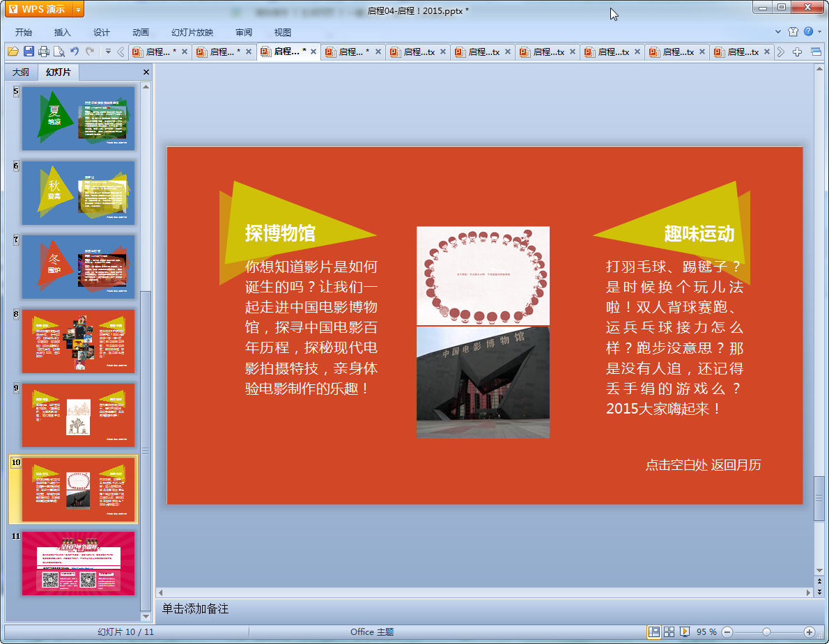Image resolution: width=829 pixels, height=644 pixels.
Task: Click the WPS 演示 application button
Action: (x=39, y=10)
